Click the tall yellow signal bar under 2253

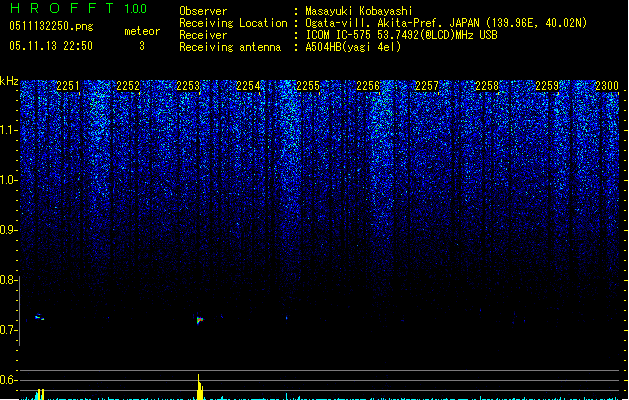pos(200,387)
